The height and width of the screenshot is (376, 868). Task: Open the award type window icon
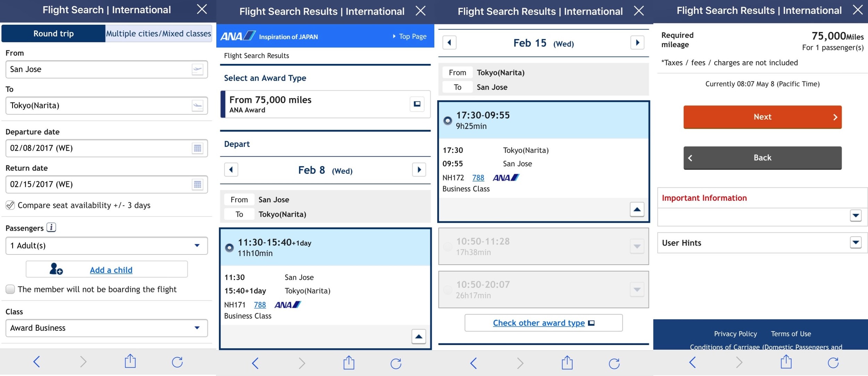417,104
